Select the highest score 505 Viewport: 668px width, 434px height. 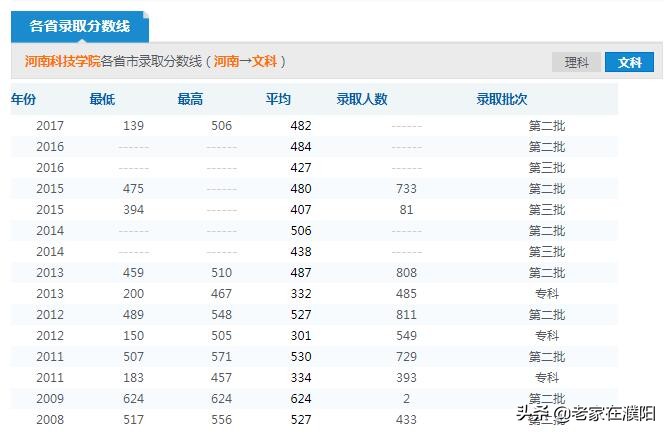pyautogui.click(x=222, y=336)
